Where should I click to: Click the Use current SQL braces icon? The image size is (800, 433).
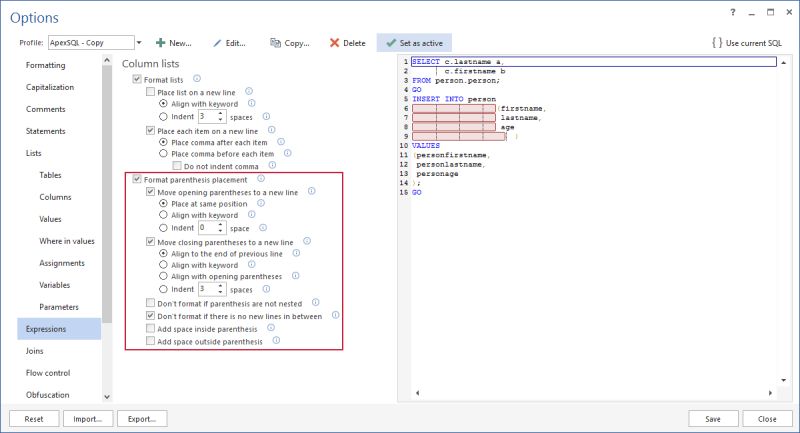(717, 43)
